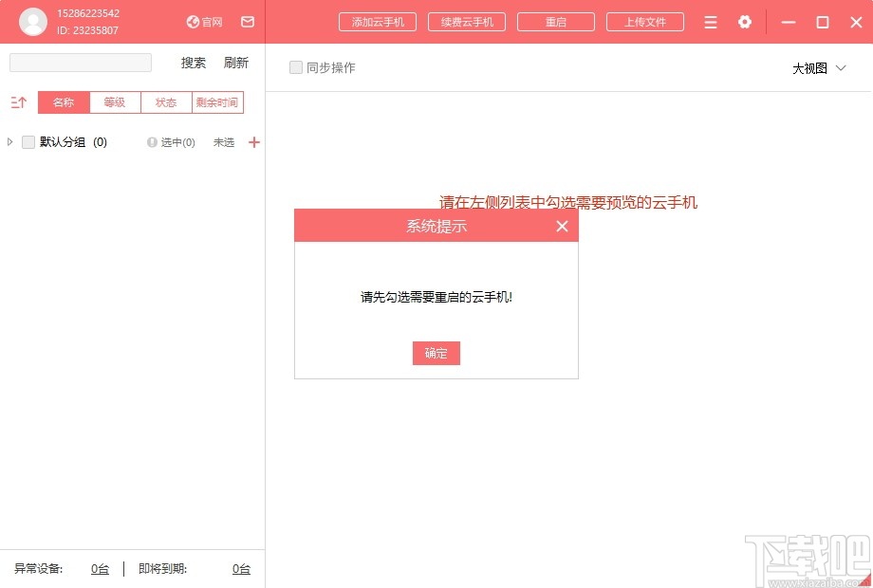
Task: Open the settings gear icon
Action: [x=745, y=21]
